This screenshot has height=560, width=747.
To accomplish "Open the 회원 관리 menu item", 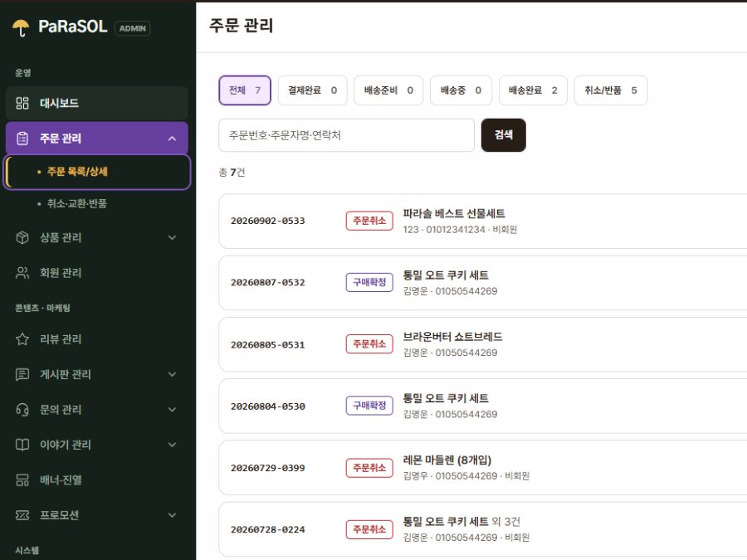I will click(x=97, y=273).
